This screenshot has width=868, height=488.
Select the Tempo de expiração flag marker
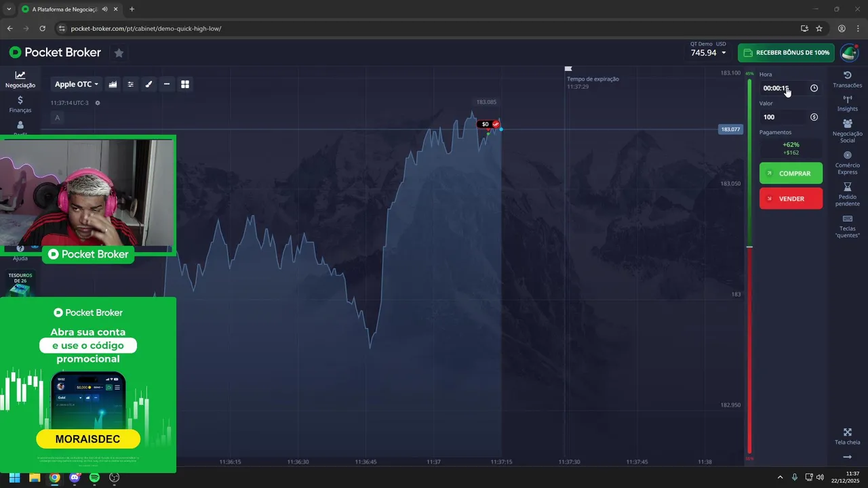568,68
